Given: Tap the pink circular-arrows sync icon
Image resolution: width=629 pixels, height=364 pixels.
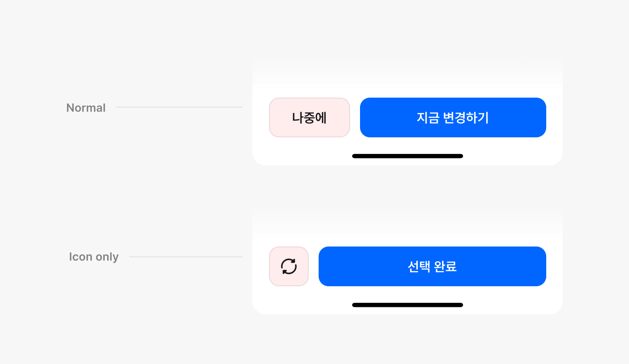Looking at the screenshot, I should [289, 266].
